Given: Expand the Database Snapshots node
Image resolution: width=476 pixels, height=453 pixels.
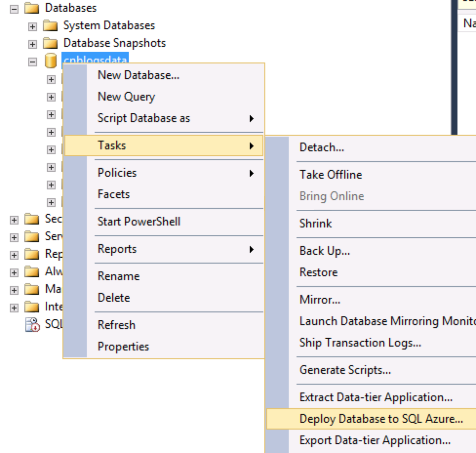Looking at the screenshot, I should coord(33,44).
